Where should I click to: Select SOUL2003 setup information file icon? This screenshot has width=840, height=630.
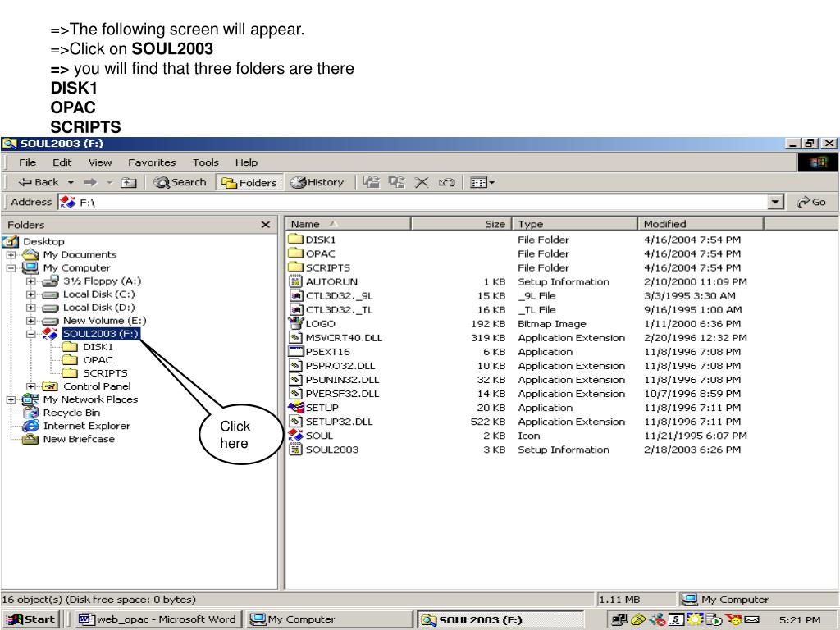[295, 449]
